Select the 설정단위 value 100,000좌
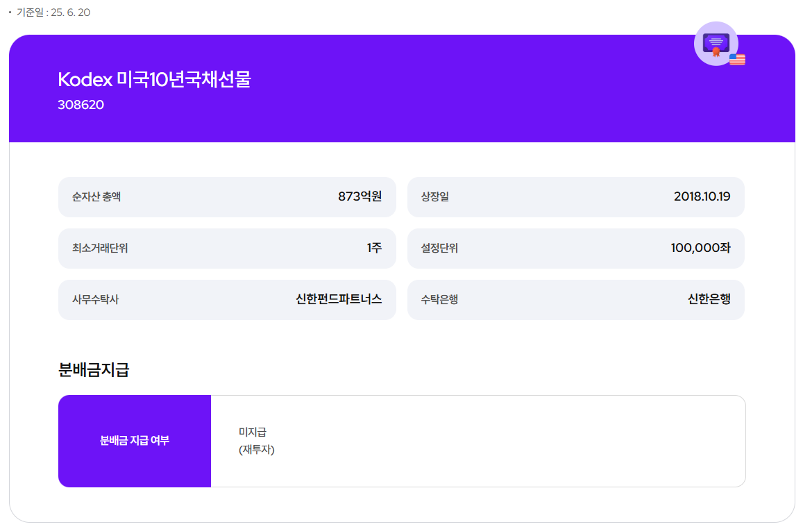812x529 pixels. point(698,248)
